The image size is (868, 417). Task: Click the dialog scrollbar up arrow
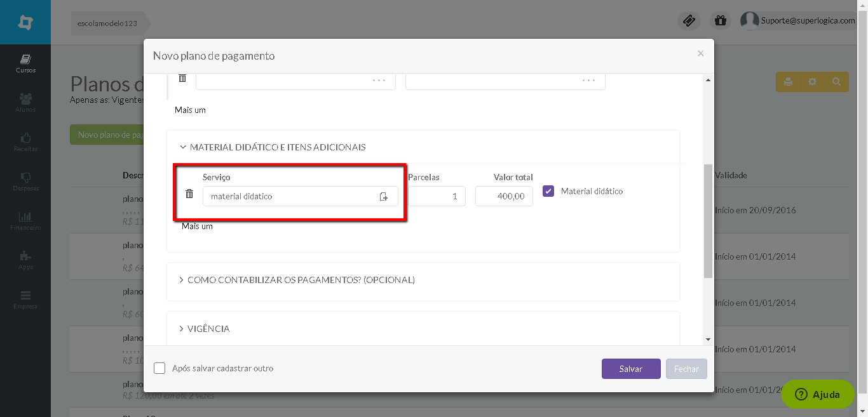tap(709, 80)
